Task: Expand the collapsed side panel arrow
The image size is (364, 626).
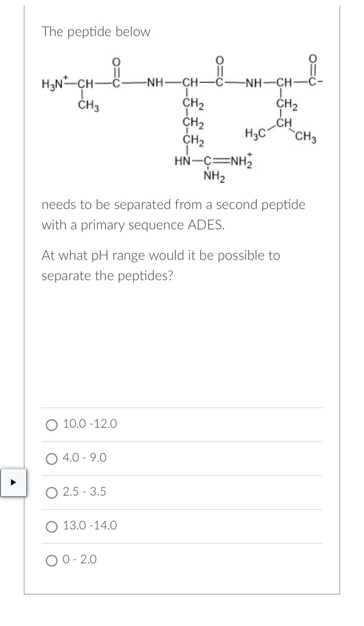Action: (x=14, y=482)
